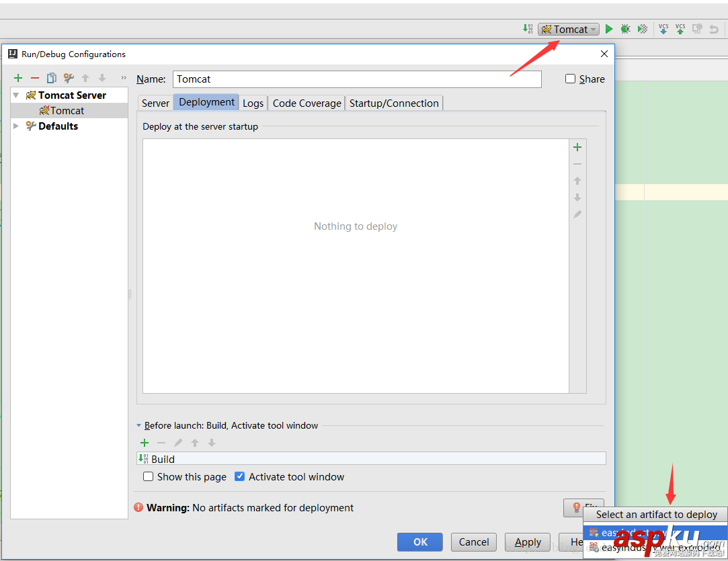The height and width of the screenshot is (561, 728).
Task: Select the Build task row
Action: [372, 459]
